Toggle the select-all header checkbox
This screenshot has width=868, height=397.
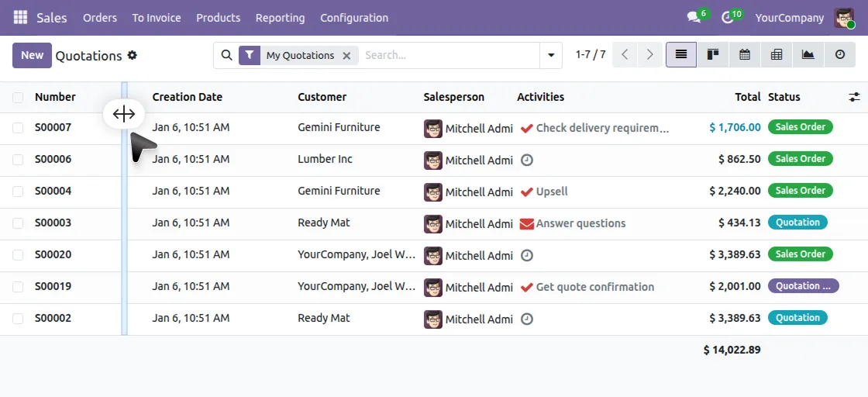click(18, 97)
